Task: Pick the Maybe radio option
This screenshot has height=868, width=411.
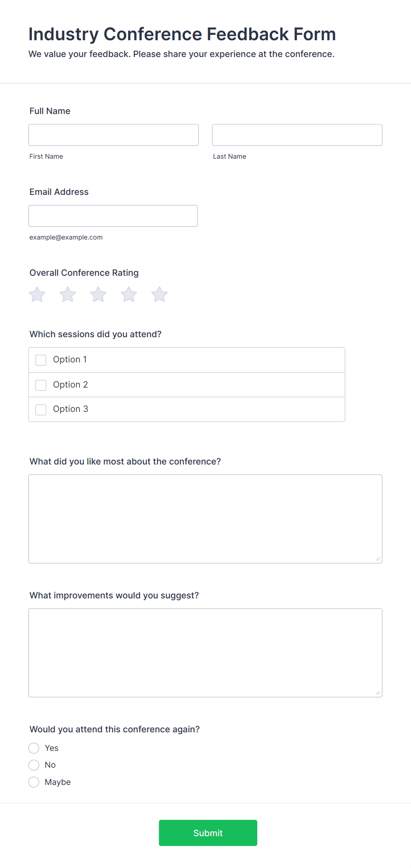Action: [x=34, y=782]
